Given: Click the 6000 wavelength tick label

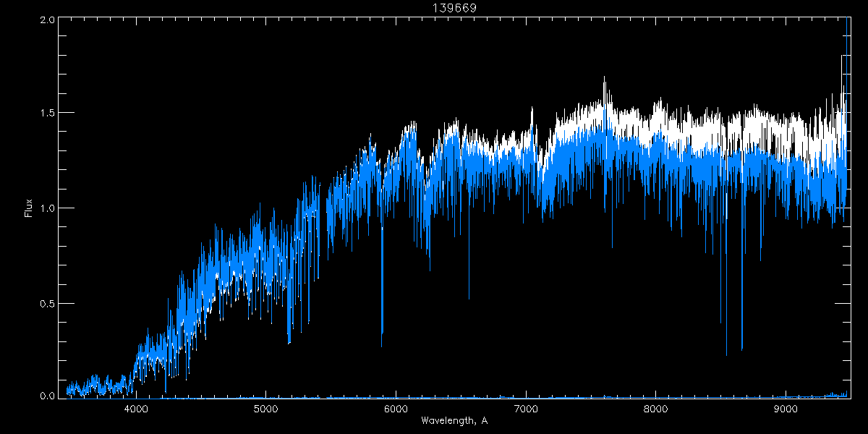Looking at the screenshot, I should (x=396, y=409).
